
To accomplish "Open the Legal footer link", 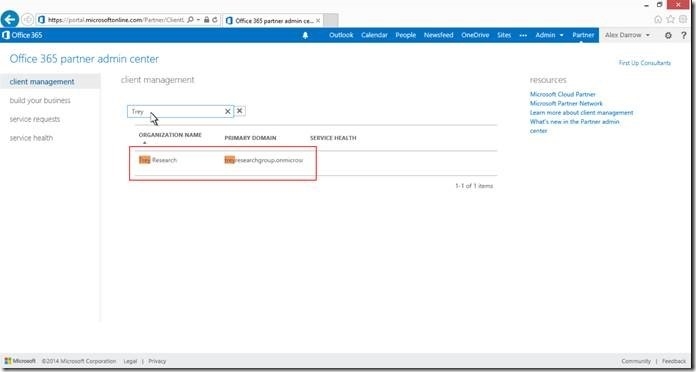I will [130, 361].
